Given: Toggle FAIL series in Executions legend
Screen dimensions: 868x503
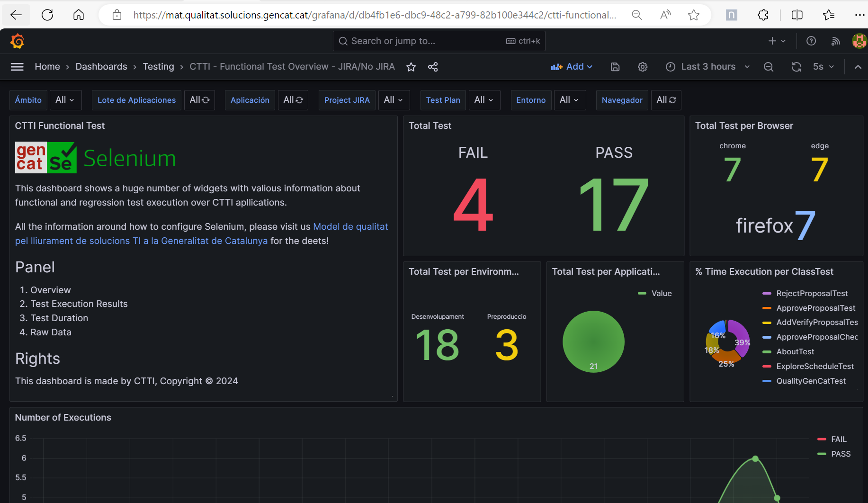Looking at the screenshot, I should 838,439.
